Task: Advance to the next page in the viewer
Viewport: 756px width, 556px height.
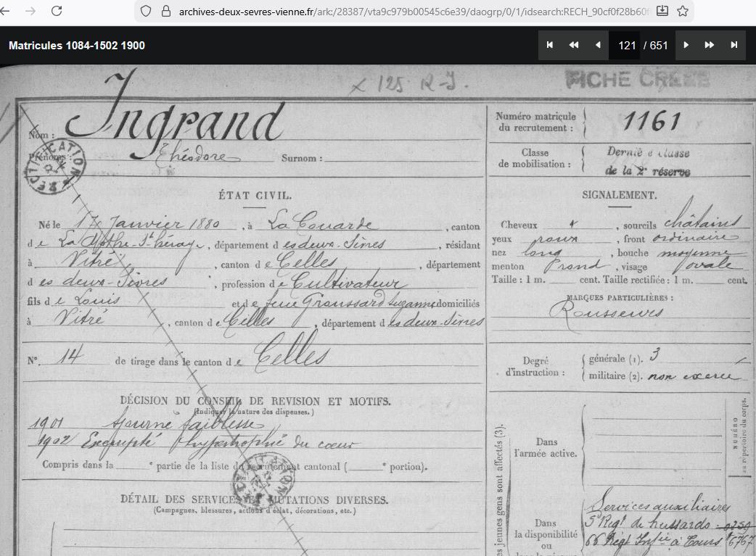Action: pos(686,45)
